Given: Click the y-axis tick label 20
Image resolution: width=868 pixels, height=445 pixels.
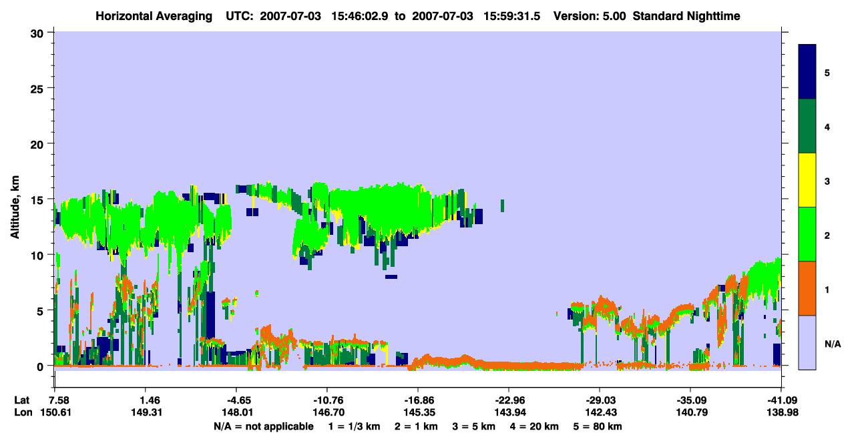Looking at the screenshot, I should coord(38,143).
